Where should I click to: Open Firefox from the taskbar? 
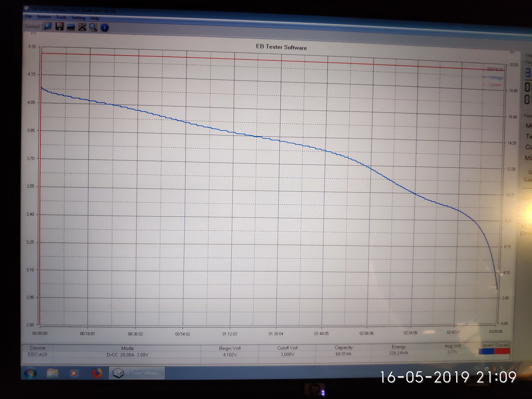tap(97, 373)
